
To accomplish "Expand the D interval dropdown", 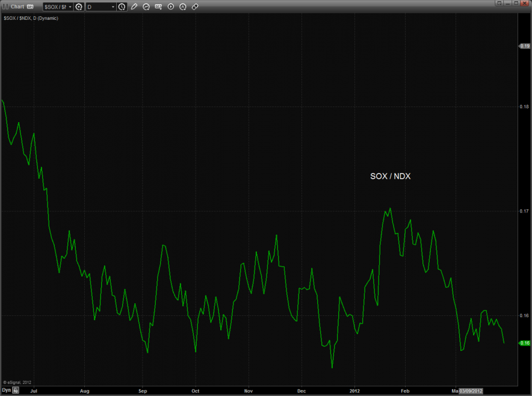I will (101, 7).
